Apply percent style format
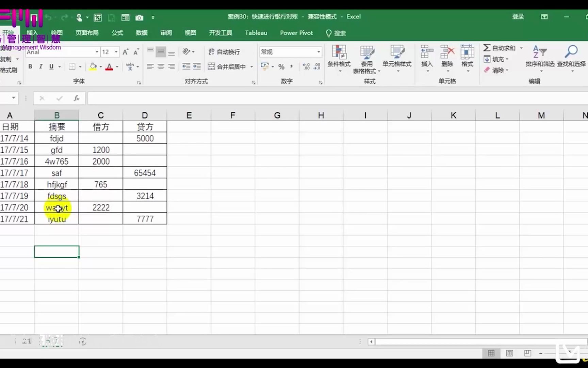This screenshot has width=588, height=368. [x=281, y=67]
